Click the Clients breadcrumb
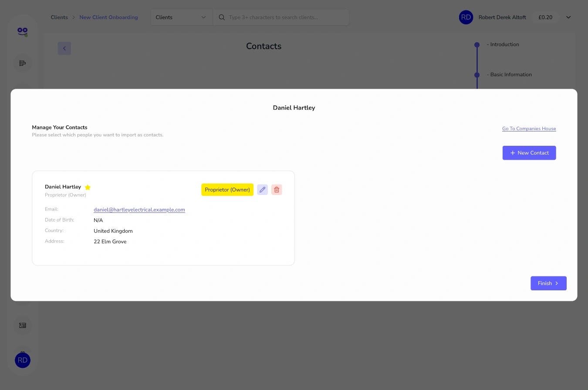This screenshot has height=390, width=588. (x=59, y=17)
